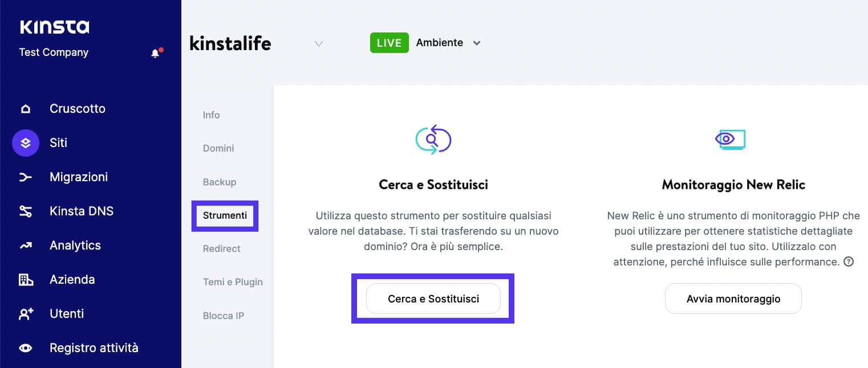Viewport: 868px width, 368px height.
Task: Select the Temi e Plugin menu item
Action: (233, 282)
